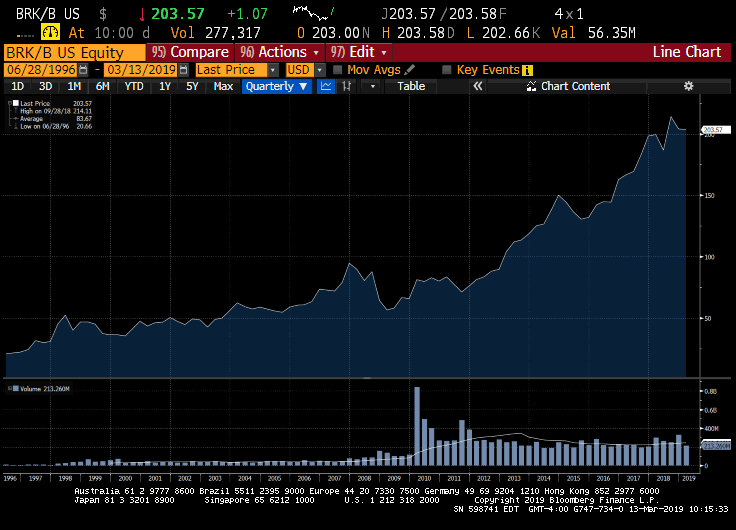Open the USD currency dropdown arrow

320,70
